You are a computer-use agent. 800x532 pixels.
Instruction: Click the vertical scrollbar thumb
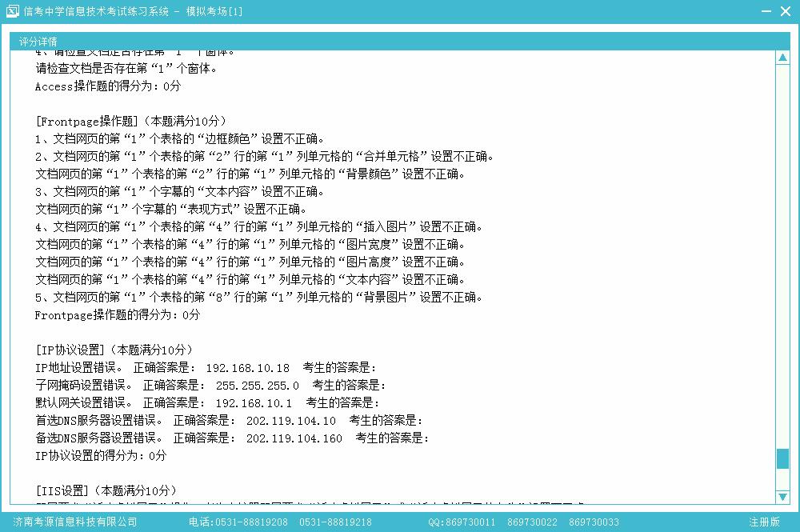(x=782, y=459)
